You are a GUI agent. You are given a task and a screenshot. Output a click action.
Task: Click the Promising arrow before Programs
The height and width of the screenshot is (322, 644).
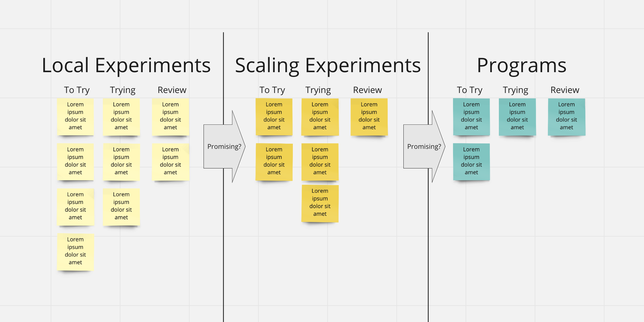(x=424, y=147)
